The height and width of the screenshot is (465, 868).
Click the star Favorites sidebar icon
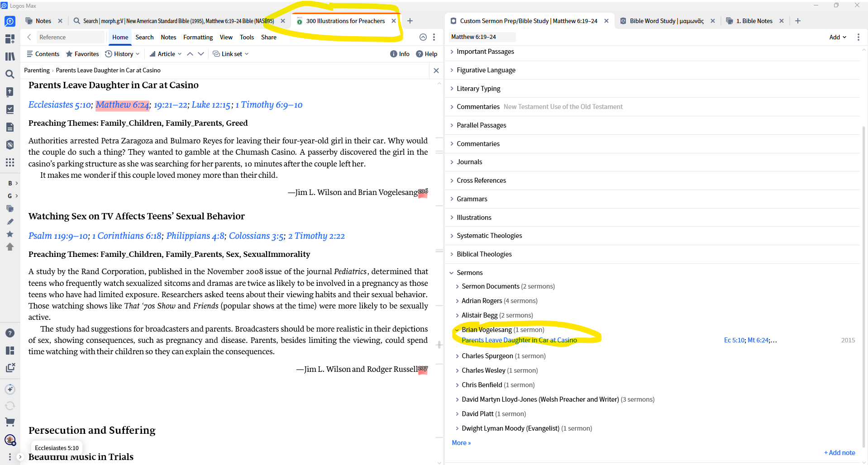coord(10,234)
